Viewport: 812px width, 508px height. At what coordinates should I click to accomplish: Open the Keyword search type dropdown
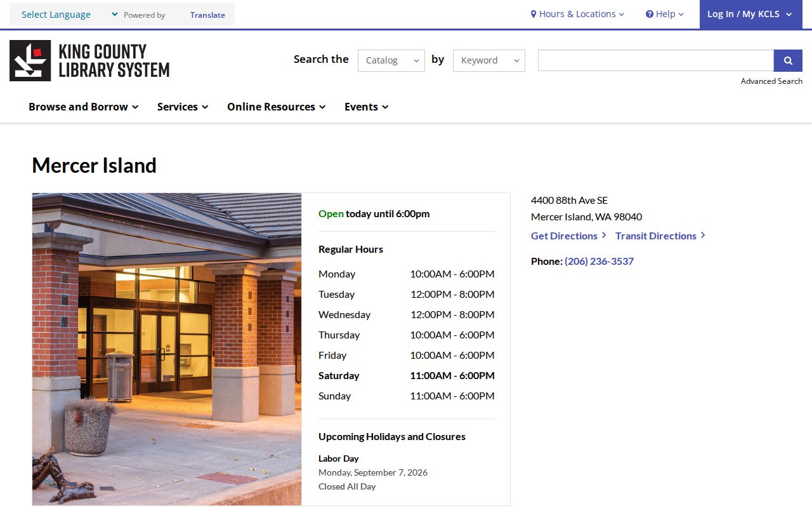(489, 60)
